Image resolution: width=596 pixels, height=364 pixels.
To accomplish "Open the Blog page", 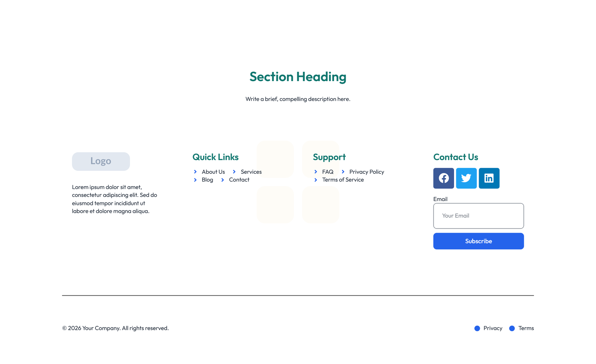I will (207, 180).
